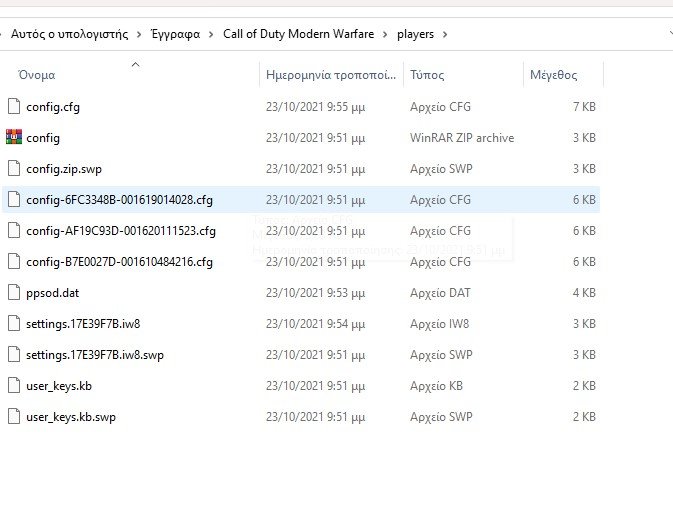Click the players breadcrumb segment

pyautogui.click(x=415, y=34)
